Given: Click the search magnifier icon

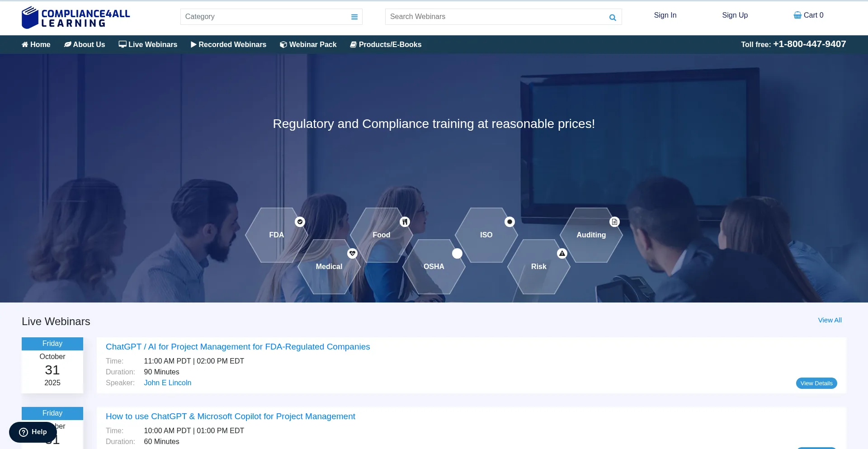Looking at the screenshot, I should coord(613,18).
